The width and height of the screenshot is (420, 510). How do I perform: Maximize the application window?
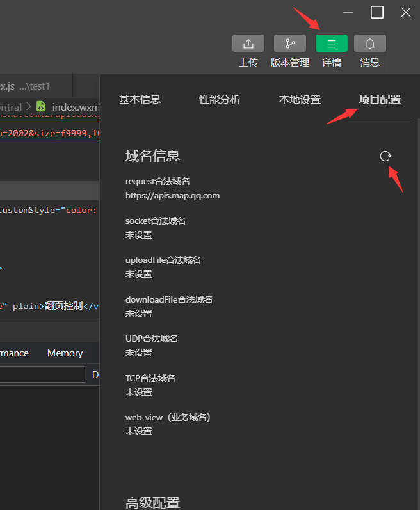coord(376,12)
